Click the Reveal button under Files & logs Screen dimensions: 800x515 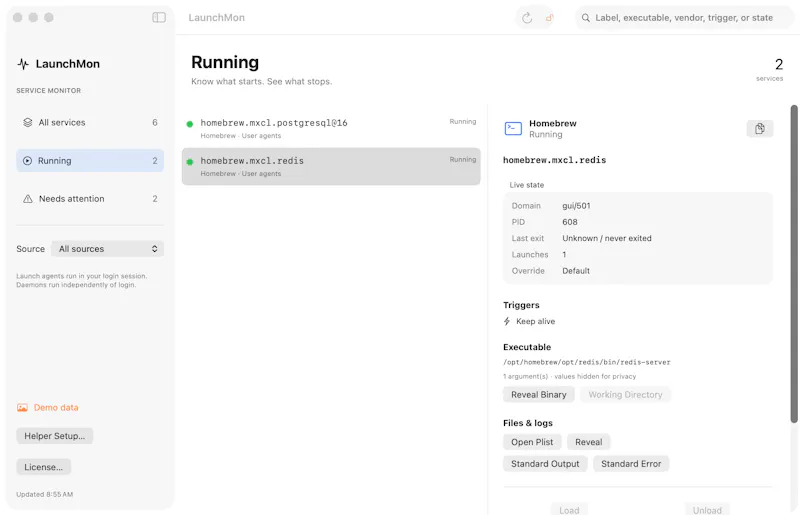(x=589, y=442)
